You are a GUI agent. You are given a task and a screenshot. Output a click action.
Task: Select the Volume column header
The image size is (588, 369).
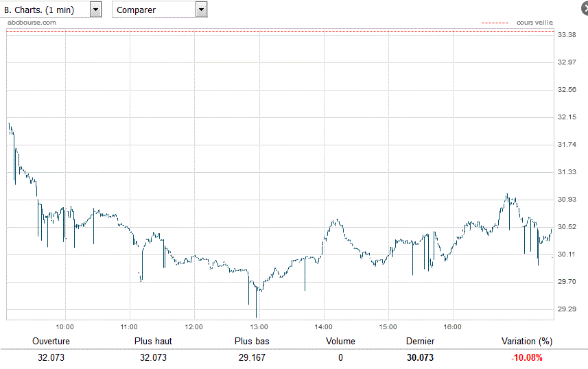click(x=340, y=342)
